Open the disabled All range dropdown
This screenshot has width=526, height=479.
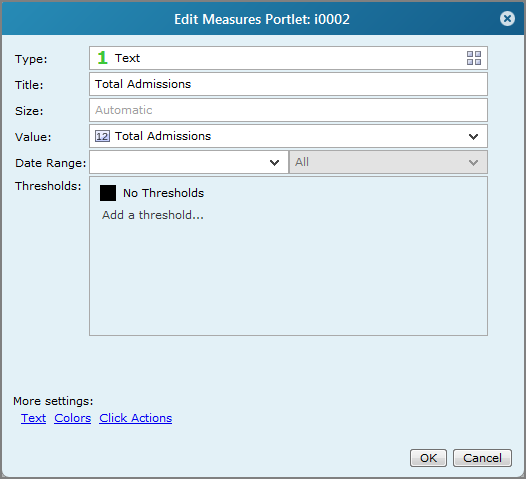tap(388, 162)
